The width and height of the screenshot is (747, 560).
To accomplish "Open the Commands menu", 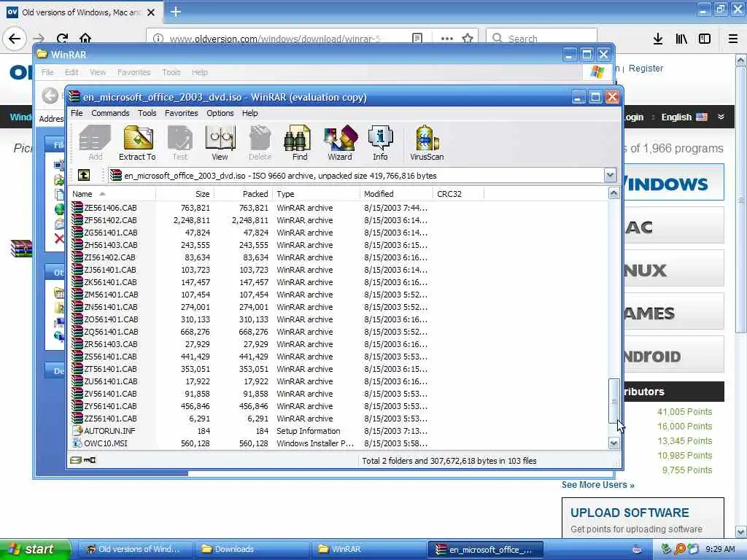I will point(111,113).
